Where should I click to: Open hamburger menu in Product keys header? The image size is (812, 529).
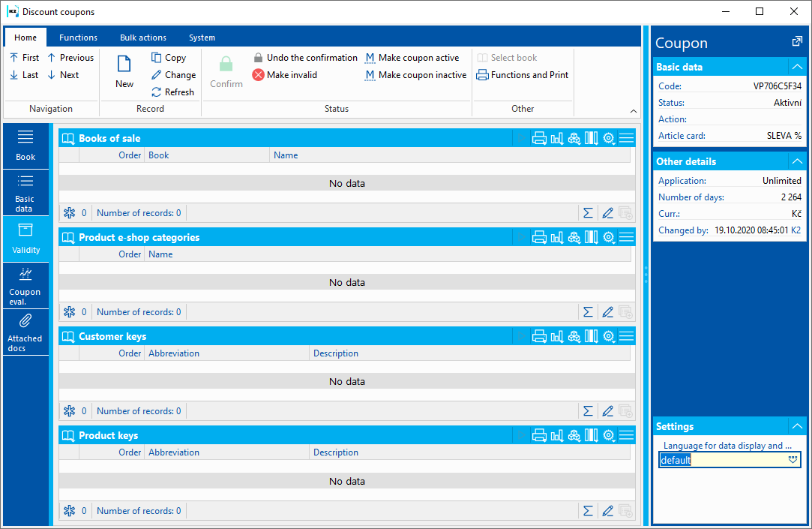[x=626, y=435]
